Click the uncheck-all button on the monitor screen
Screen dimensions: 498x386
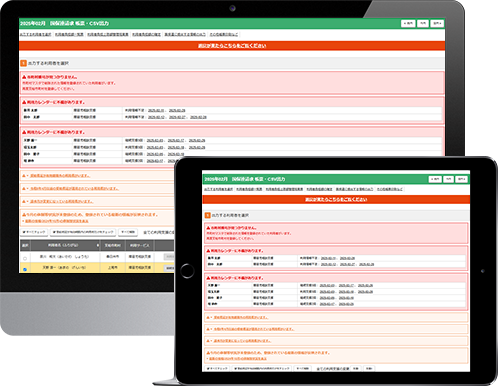128,232
